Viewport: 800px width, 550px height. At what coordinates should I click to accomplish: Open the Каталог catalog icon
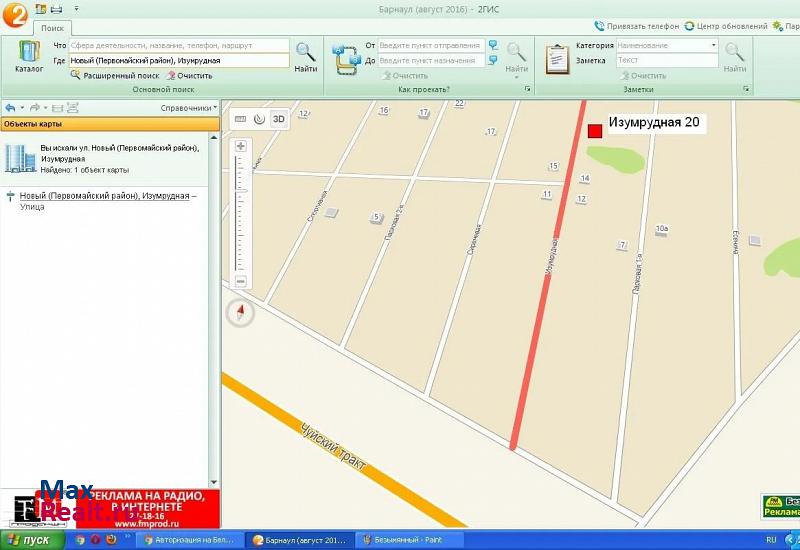29,56
